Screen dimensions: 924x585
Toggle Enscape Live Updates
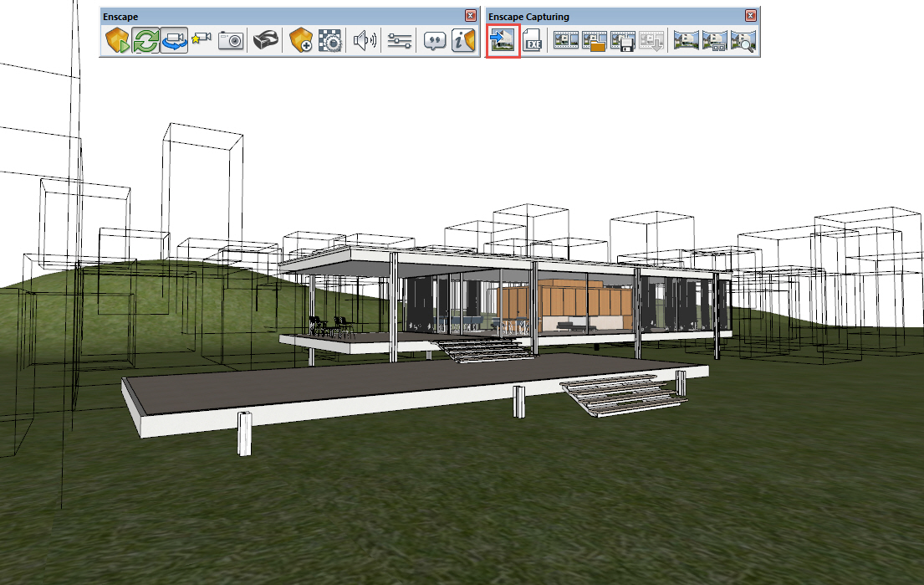[145, 41]
